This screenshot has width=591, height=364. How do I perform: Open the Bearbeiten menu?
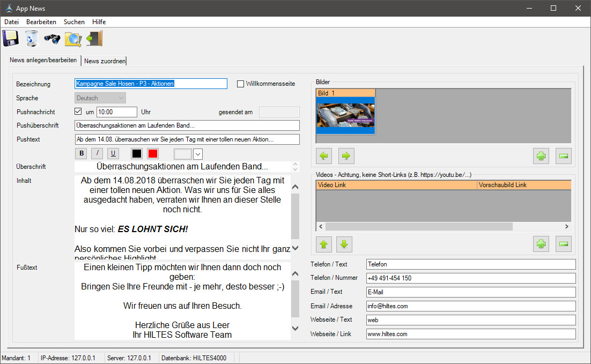pyautogui.click(x=41, y=22)
